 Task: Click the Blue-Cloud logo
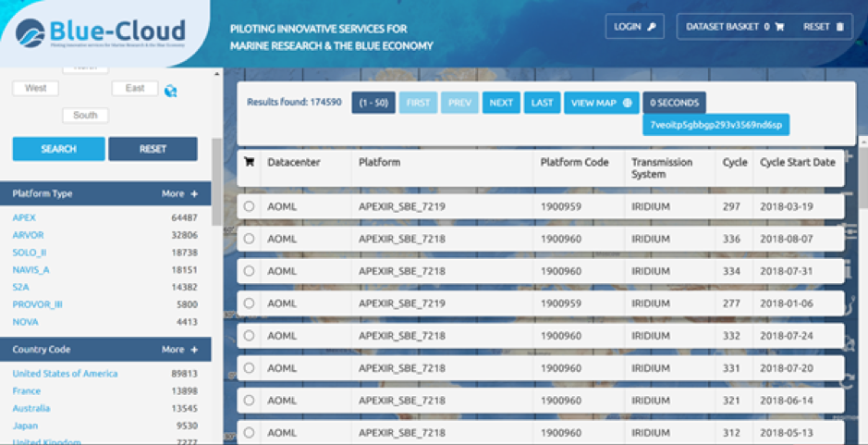click(100, 34)
